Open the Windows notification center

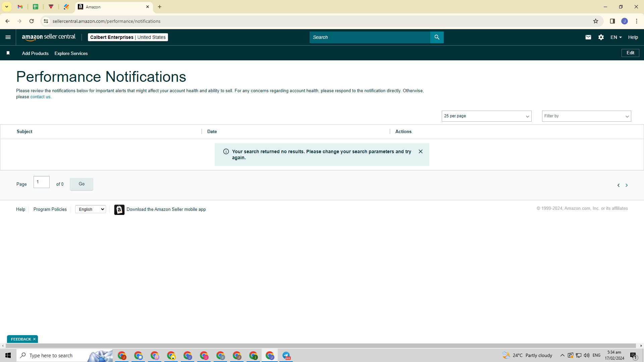633,355
